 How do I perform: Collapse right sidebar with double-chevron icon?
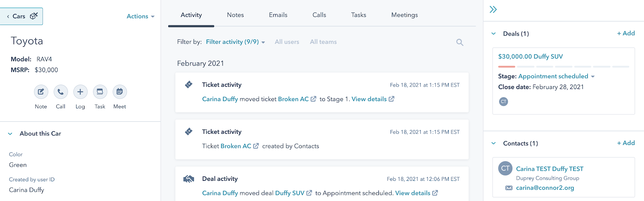click(493, 9)
